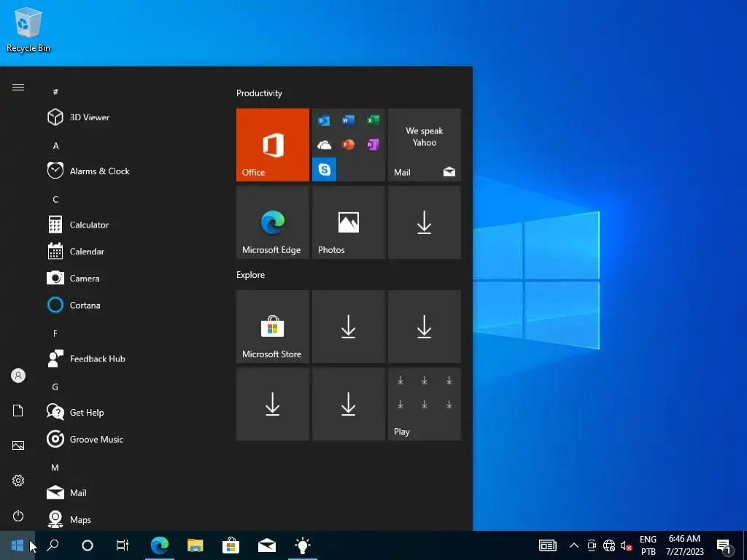Click the # letter header in app list
The height and width of the screenshot is (560, 747).
55,92
